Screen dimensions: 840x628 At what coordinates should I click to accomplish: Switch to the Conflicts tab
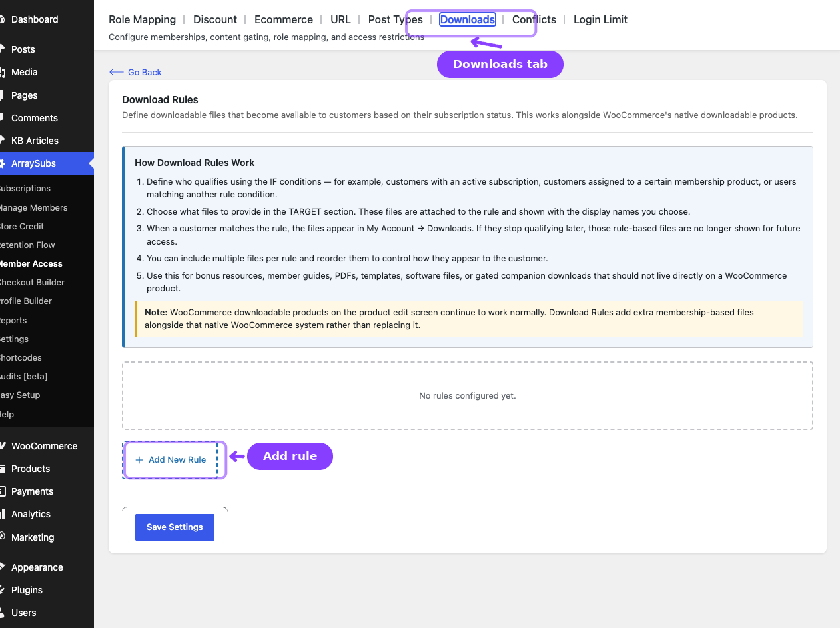click(534, 19)
